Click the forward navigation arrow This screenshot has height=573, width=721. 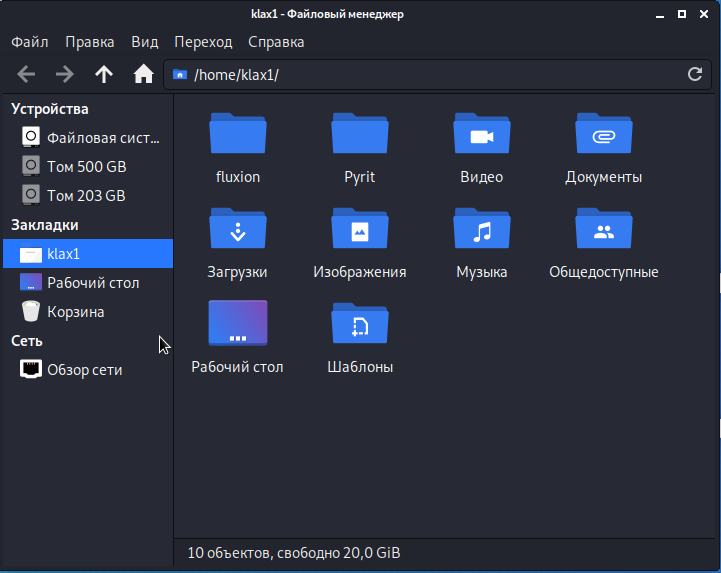click(65, 74)
